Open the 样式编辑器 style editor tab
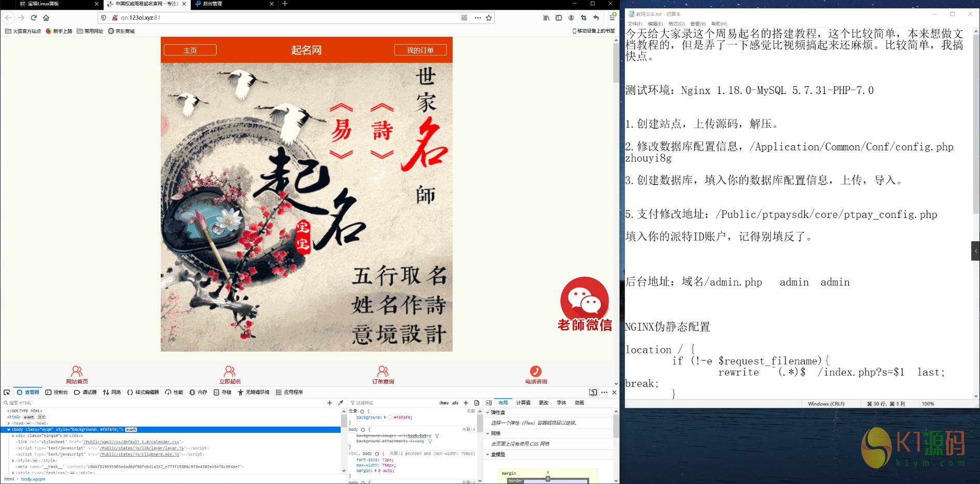 (x=143, y=393)
